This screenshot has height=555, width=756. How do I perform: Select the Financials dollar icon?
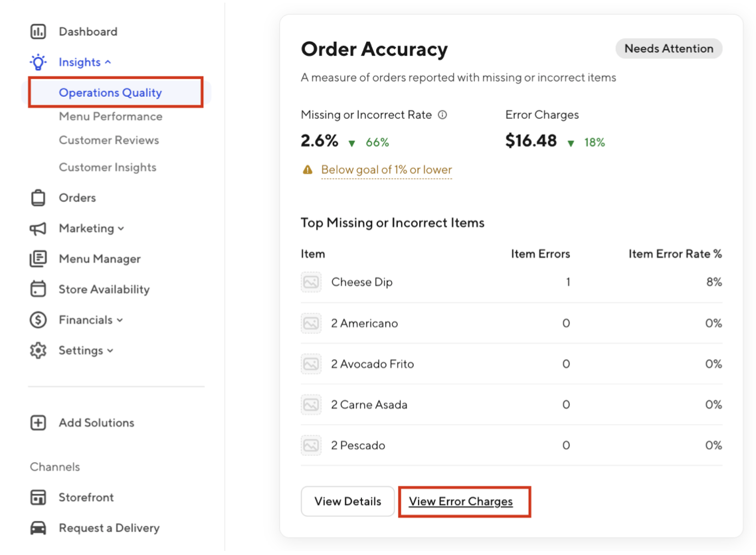point(38,319)
